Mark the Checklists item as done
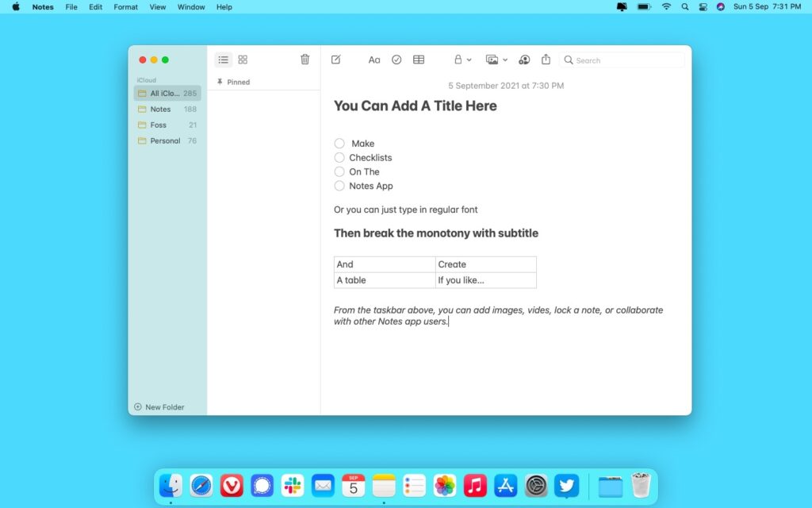This screenshot has height=508, width=812. click(339, 157)
